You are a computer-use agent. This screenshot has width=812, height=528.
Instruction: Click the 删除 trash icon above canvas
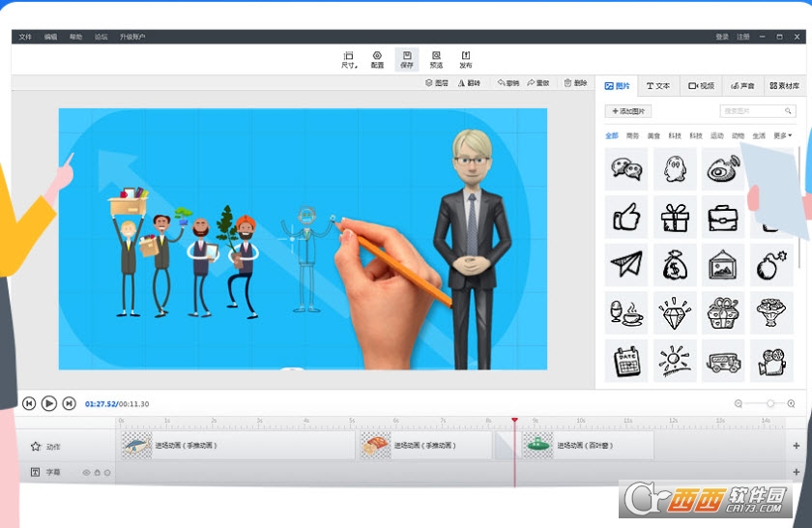click(575, 83)
